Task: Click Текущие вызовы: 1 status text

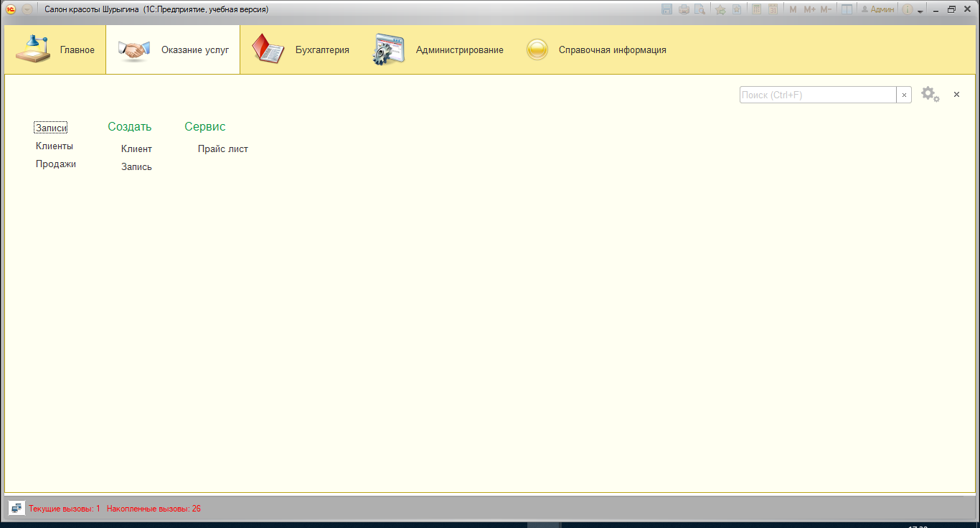Action: point(65,509)
